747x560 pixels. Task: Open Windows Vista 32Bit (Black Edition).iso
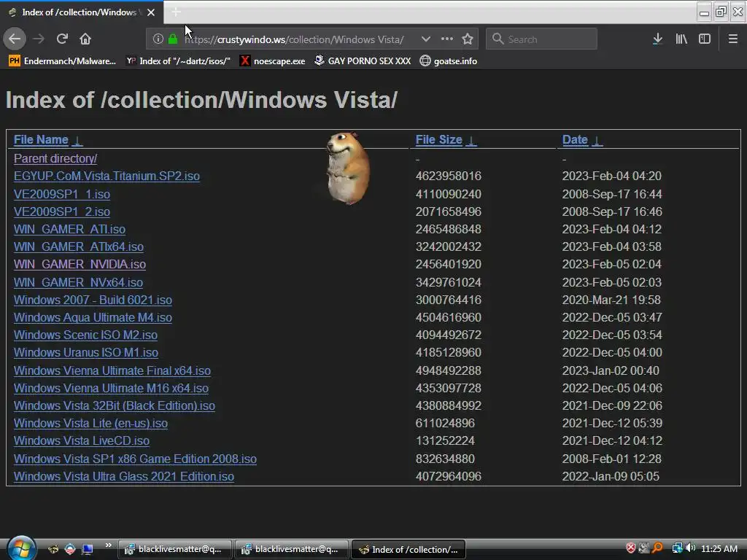(x=115, y=405)
